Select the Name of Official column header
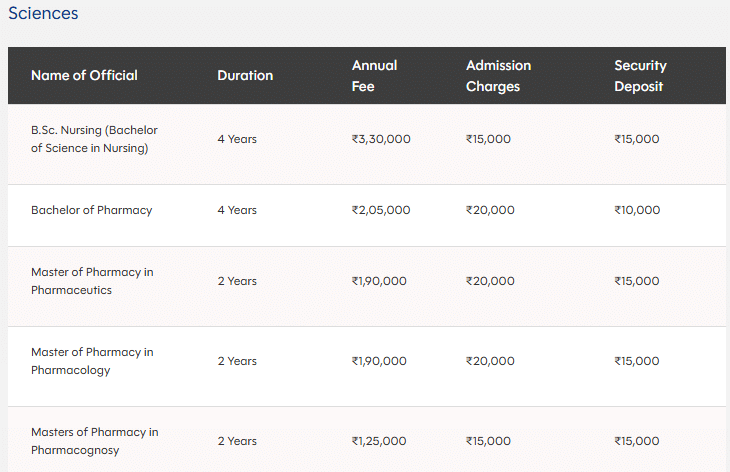Screen dimensions: 730x472 [x=84, y=75]
